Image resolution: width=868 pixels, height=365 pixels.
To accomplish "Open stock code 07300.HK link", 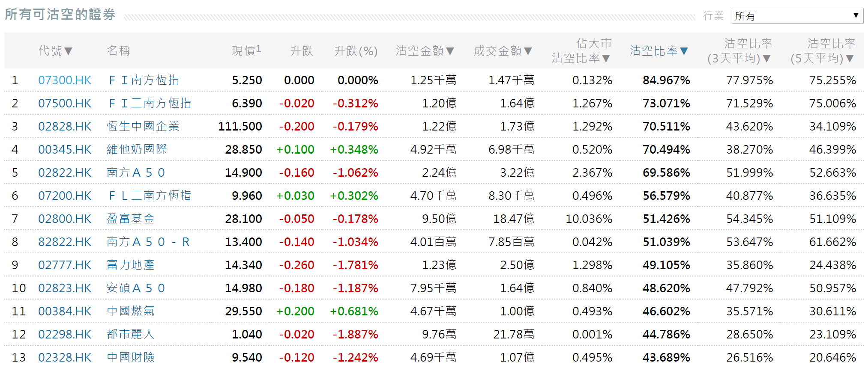I will pos(65,80).
